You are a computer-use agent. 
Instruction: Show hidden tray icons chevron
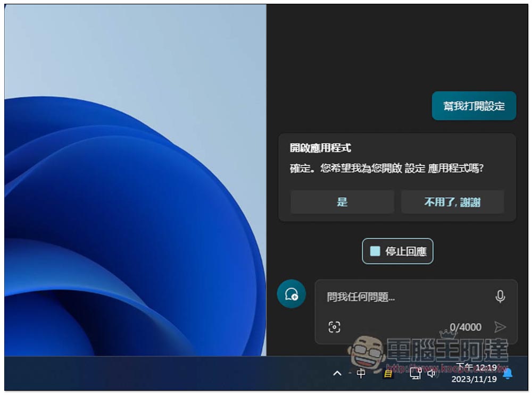pyautogui.click(x=337, y=373)
